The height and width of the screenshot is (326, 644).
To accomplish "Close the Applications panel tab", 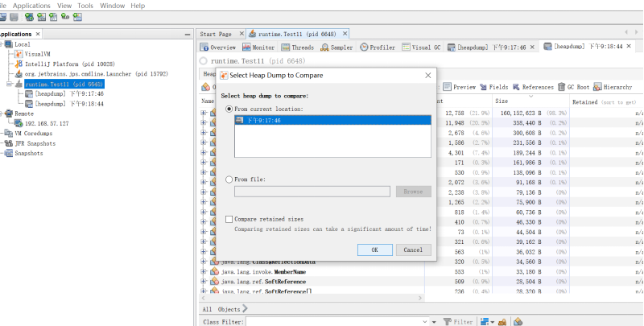I will [x=38, y=34].
